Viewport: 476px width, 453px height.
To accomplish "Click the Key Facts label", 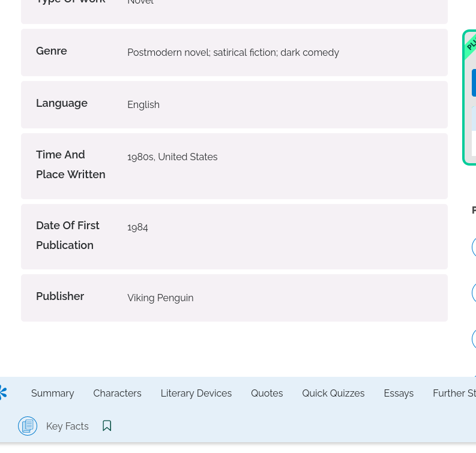I will pyautogui.click(x=67, y=426).
